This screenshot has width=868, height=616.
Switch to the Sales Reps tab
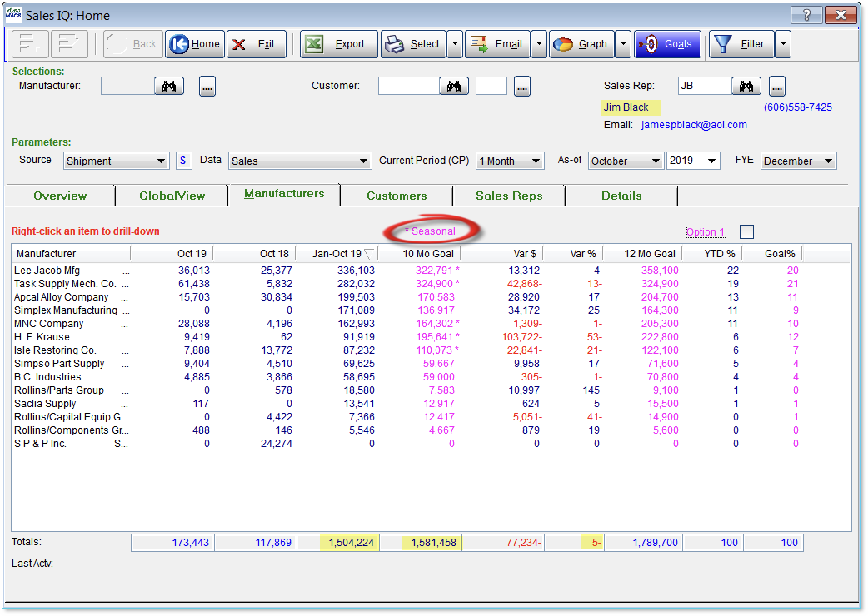tap(509, 196)
